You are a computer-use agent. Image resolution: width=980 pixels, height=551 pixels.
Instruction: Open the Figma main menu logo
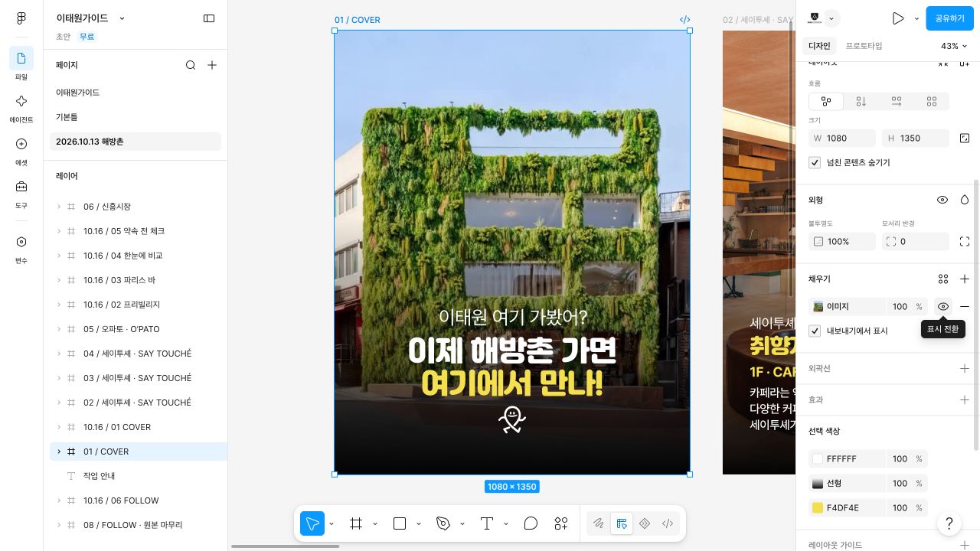pos(21,18)
